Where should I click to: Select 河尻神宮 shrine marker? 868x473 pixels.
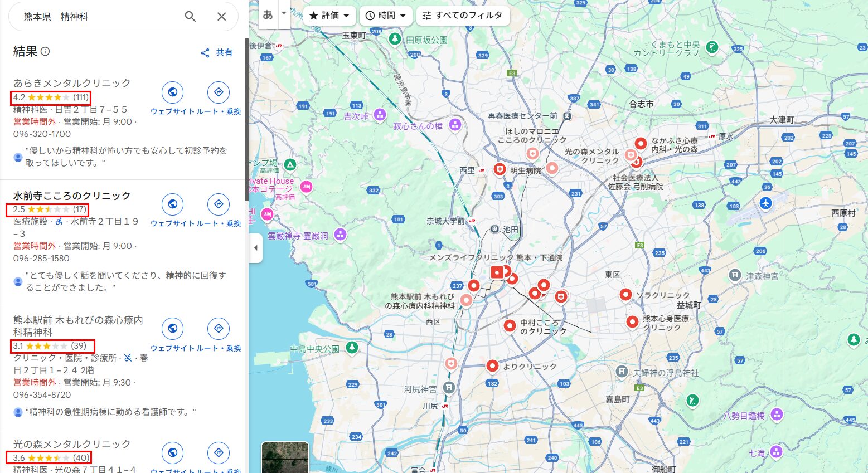coord(449,388)
